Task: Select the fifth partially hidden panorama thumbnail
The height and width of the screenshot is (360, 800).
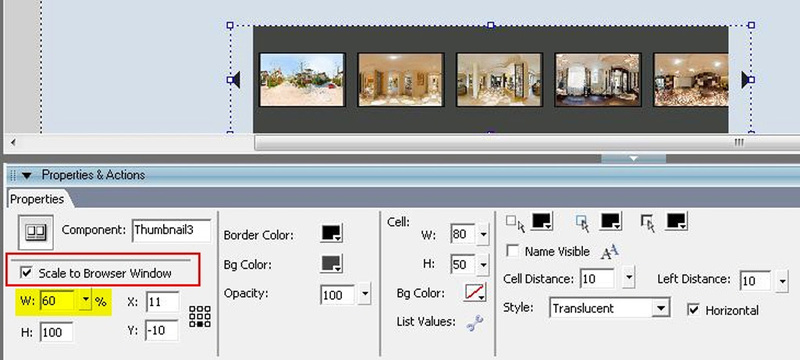Action: pyautogui.click(x=691, y=80)
